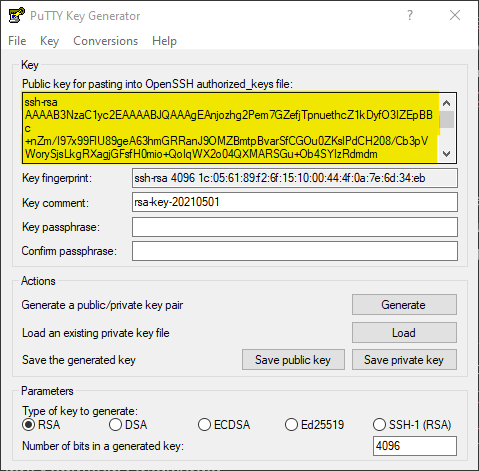
Task: Focus the Key passphrase field
Action: pos(295,227)
